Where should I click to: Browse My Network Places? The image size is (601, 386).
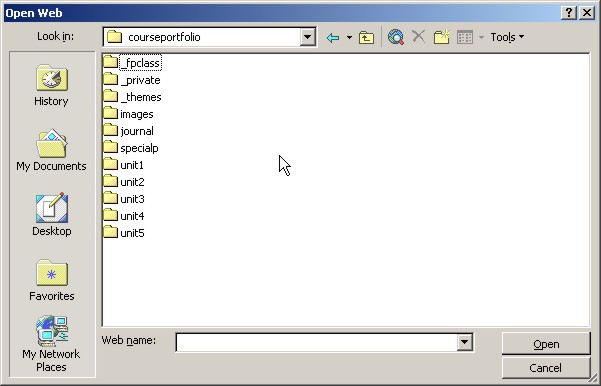51,343
